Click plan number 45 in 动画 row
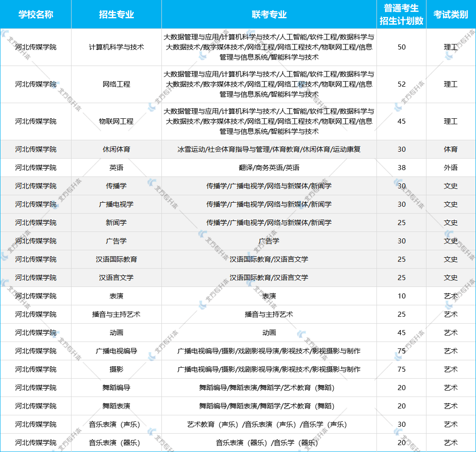The image size is (476, 452). tap(401, 333)
